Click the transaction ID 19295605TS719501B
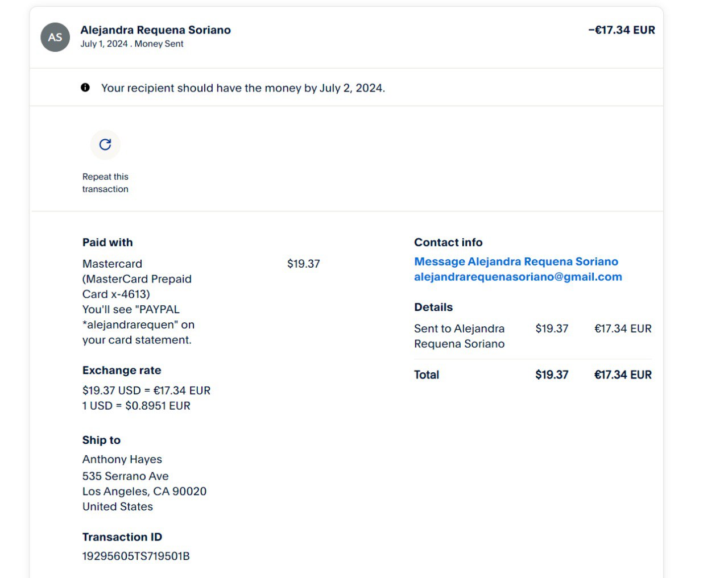 [x=136, y=556]
